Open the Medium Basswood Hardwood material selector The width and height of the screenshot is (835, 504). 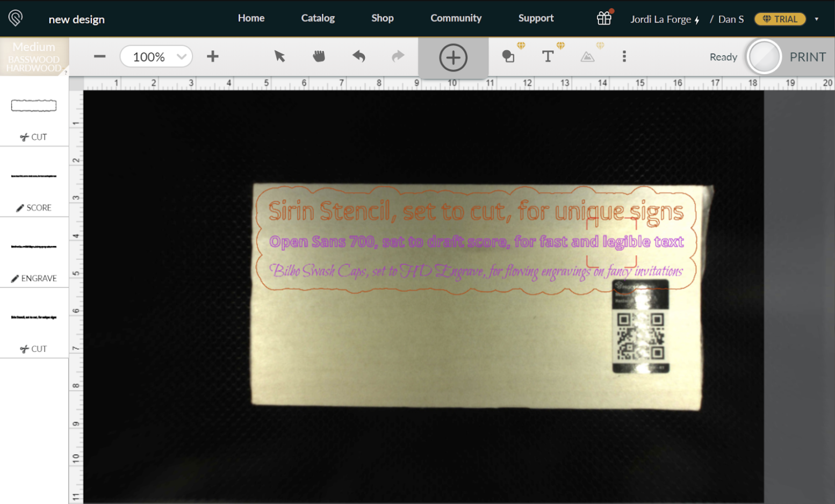coord(34,56)
